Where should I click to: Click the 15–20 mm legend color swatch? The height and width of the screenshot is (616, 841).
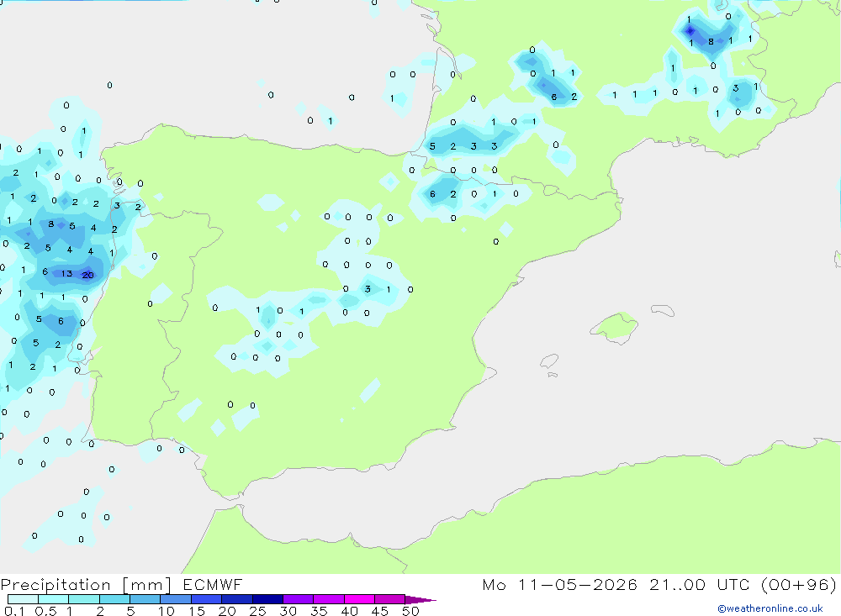coord(207,599)
